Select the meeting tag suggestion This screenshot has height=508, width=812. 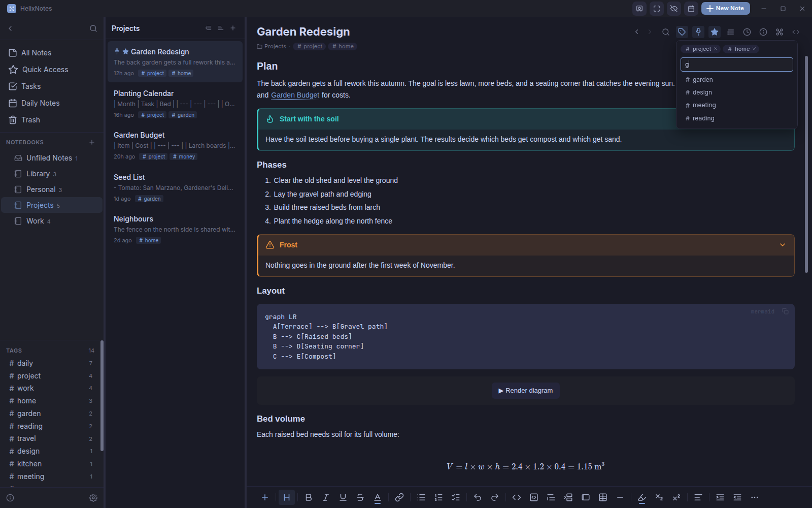[736, 105]
